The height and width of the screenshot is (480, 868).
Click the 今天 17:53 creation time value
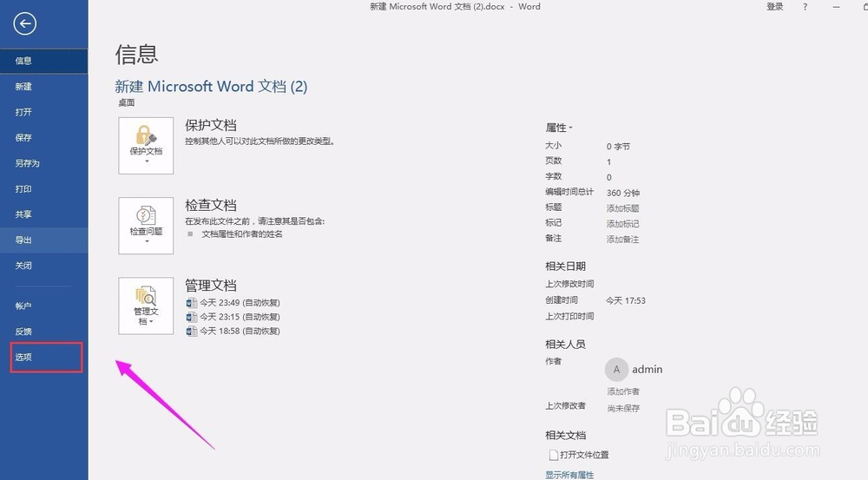(626, 300)
